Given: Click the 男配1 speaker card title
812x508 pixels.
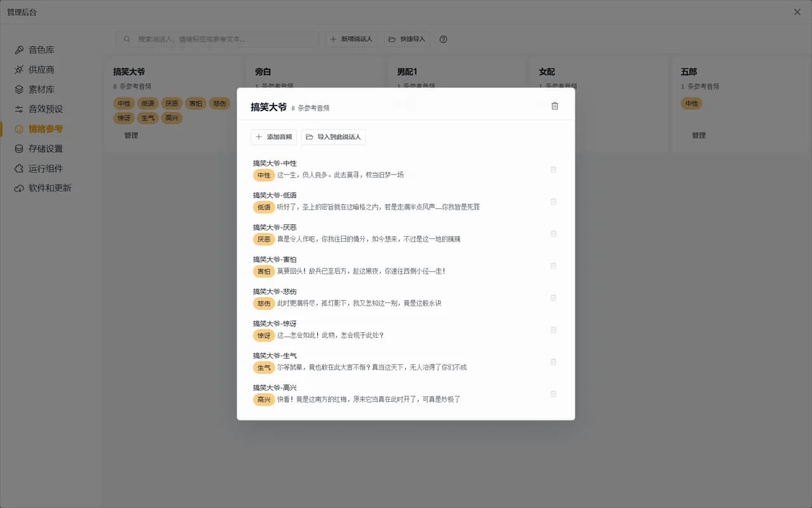Looking at the screenshot, I should [x=407, y=72].
